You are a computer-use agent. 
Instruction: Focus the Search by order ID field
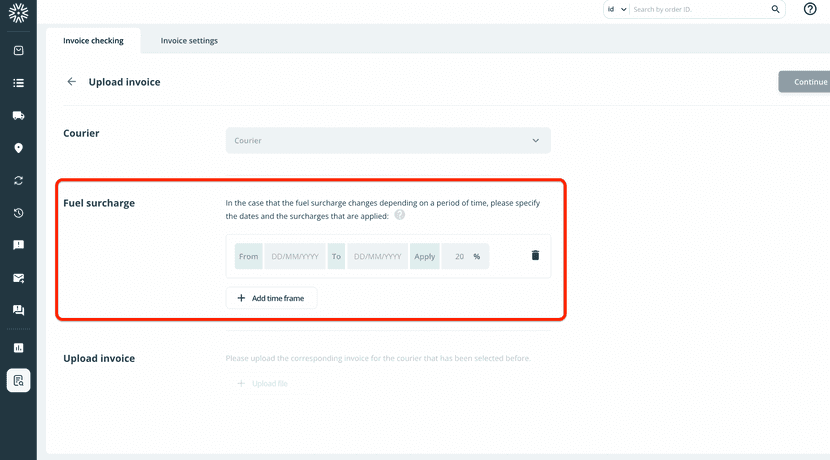pos(698,9)
